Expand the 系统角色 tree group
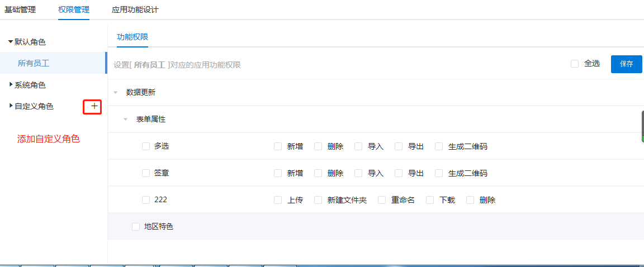The width and height of the screenshot is (644, 267). (11, 85)
